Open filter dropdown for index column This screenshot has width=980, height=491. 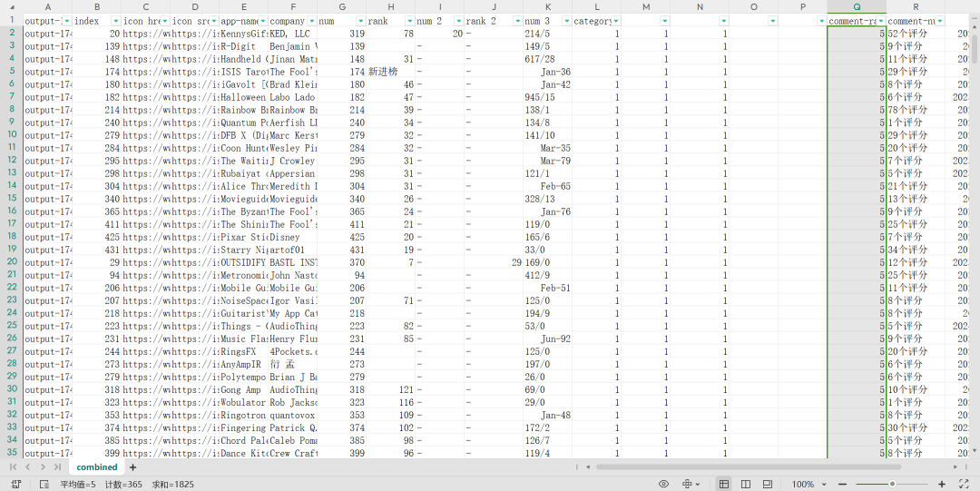pos(115,21)
